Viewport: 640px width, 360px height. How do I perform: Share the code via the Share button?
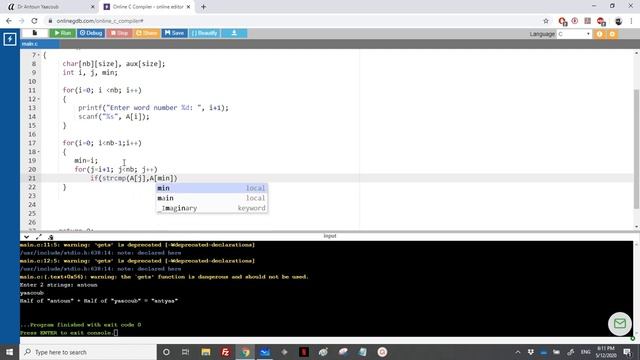pyautogui.click(x=147, y=33)
